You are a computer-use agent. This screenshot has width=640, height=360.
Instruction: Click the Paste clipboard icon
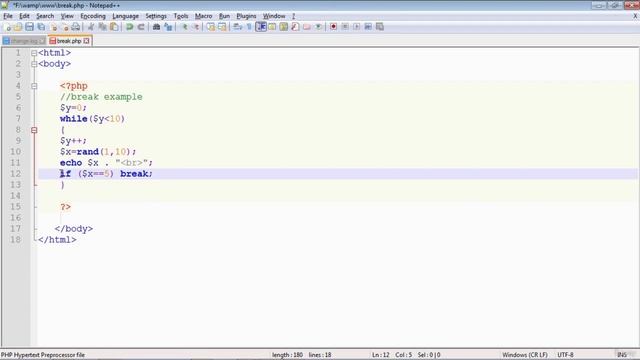coord(114,27)
